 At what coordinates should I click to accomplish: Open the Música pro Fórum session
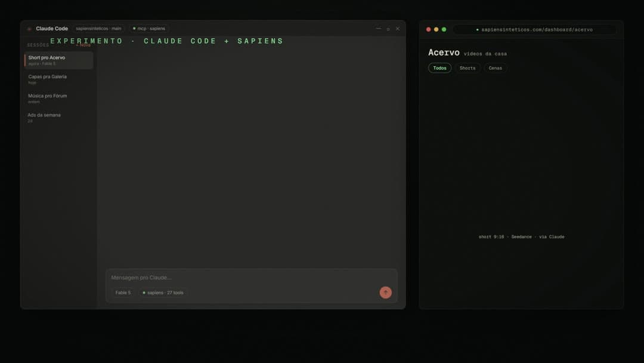(58, 99)
